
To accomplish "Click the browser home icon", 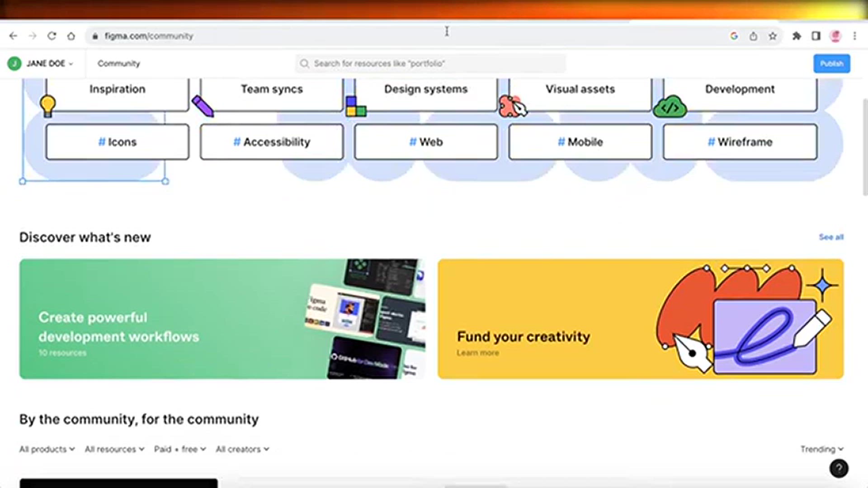I will tap(71, 36).
